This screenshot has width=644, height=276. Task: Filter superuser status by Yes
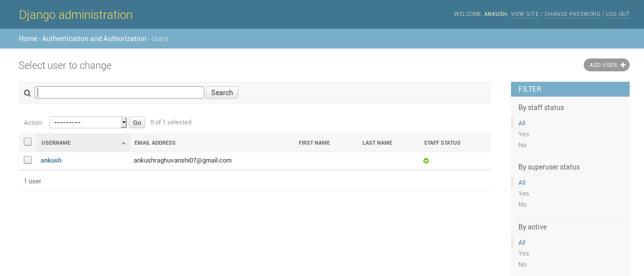524,193
